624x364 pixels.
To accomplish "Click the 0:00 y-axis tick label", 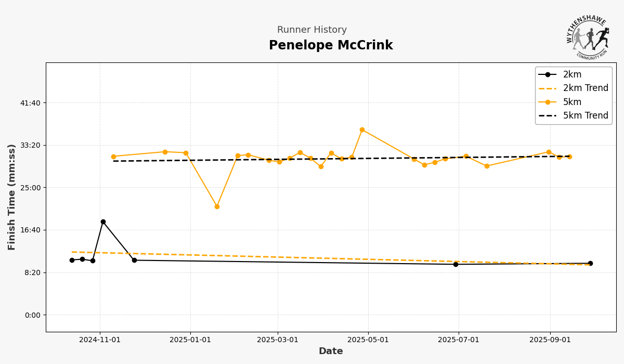I will point(32,315).
